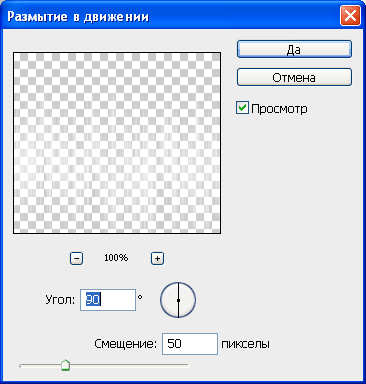This screenshot has height=384, width=366.
Task: Click the Смещение slider thumb
Action: [x=66, y=365]
